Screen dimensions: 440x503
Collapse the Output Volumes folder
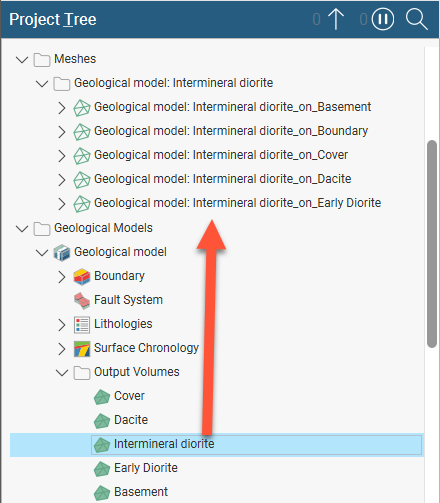[62, 372]
